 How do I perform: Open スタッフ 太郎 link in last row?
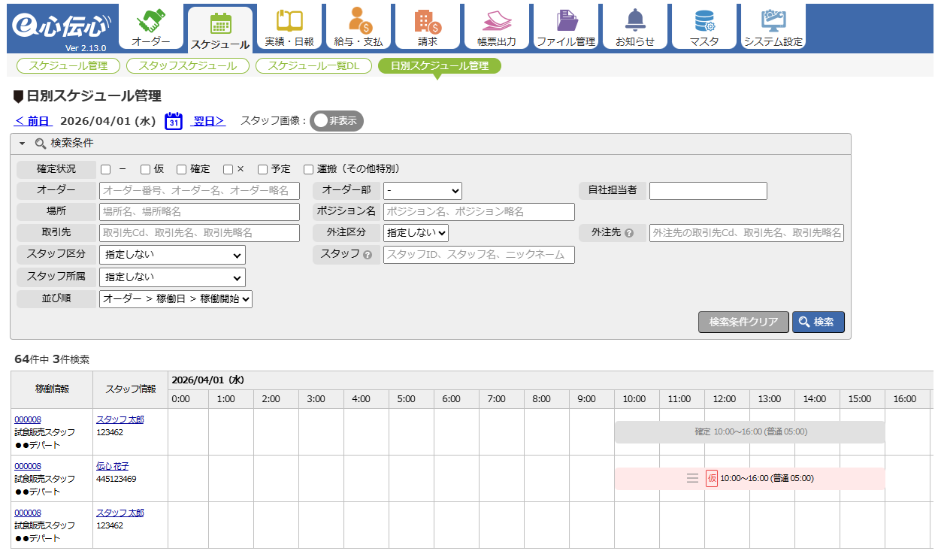coord(120,513)
